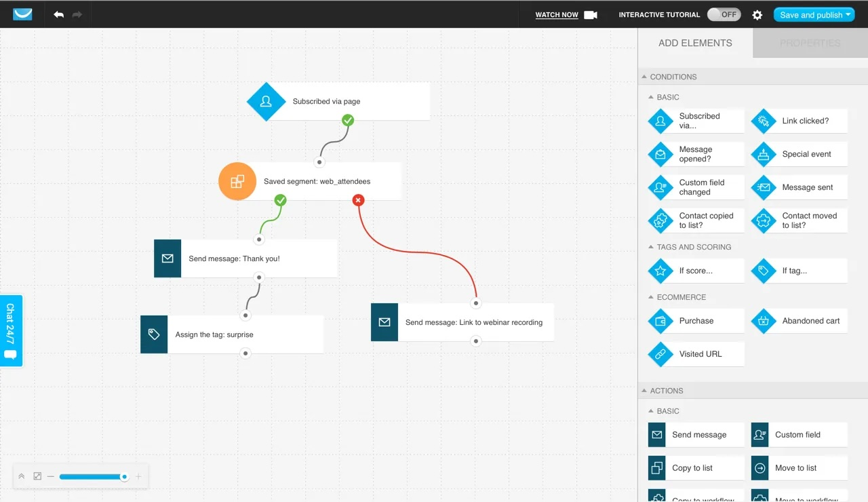This screenshot has height=502, width=868.
Task: Switch to the Add Elements tab
Action: point(695,43)
